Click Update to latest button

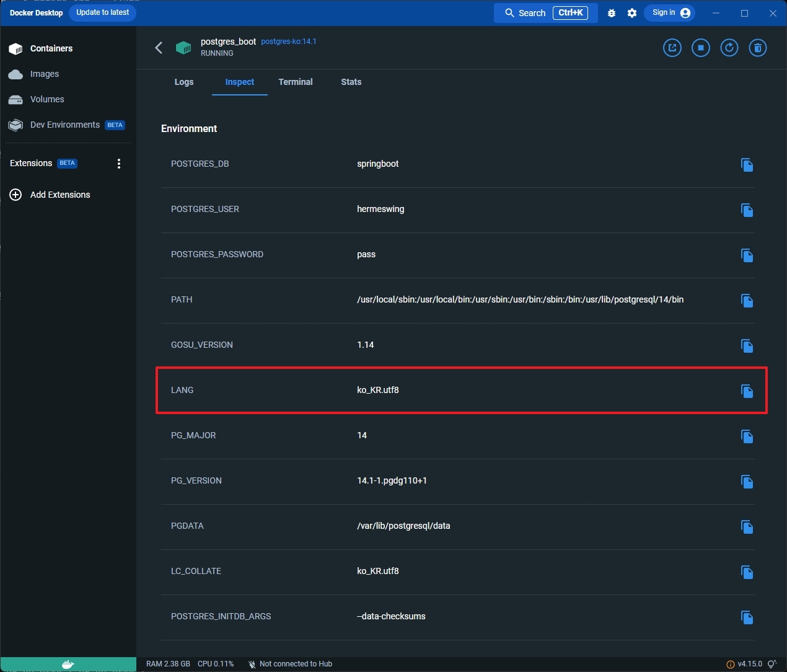click(103, 12)
